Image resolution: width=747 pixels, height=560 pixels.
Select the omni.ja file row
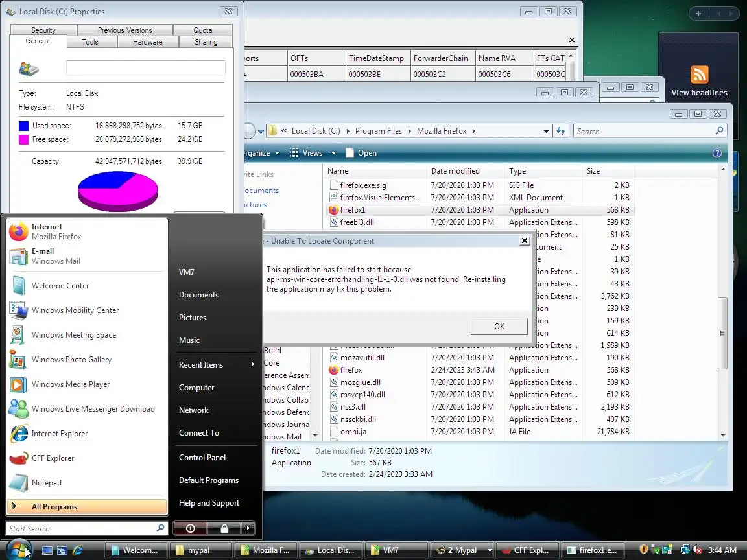[x=480, y=432]
